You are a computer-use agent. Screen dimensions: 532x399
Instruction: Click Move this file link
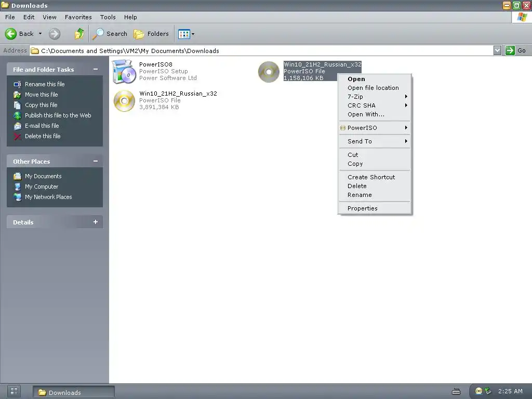pyautogui.click(x=42, y=95)
